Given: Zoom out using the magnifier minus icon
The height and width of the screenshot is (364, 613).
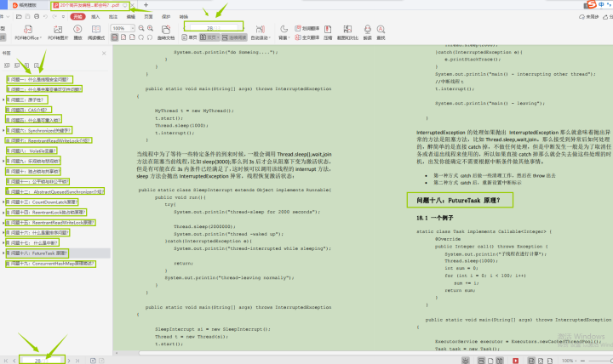Looking at the screenshot, I should coord(141,29).
